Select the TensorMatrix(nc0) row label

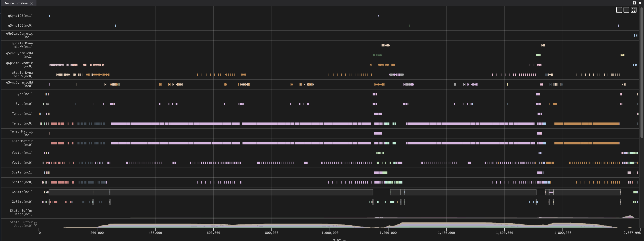[21, 143]
